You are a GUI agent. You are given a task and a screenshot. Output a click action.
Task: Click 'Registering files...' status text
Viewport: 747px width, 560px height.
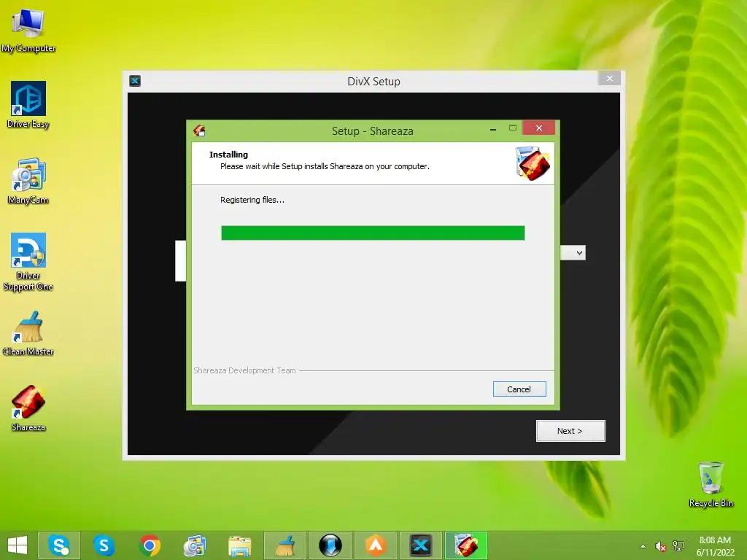coord(252,200)
